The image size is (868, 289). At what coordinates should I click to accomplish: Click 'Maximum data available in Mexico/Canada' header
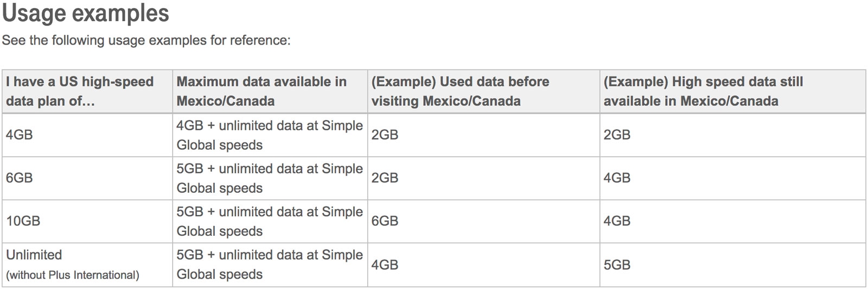[x=270, y=91]
